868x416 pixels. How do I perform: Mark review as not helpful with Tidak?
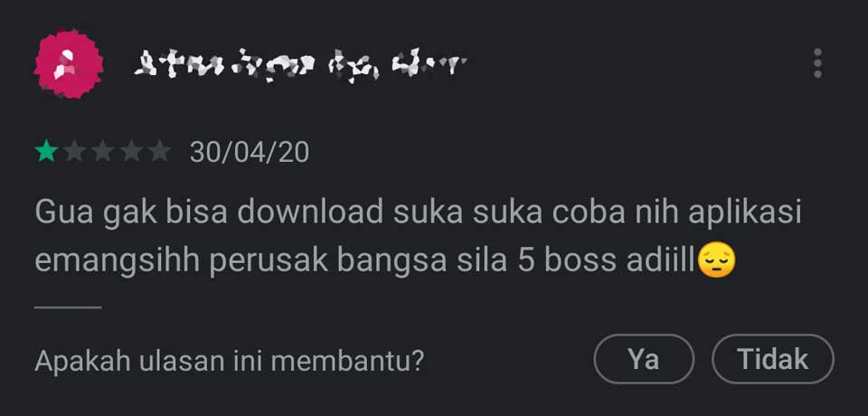point(773,359)
